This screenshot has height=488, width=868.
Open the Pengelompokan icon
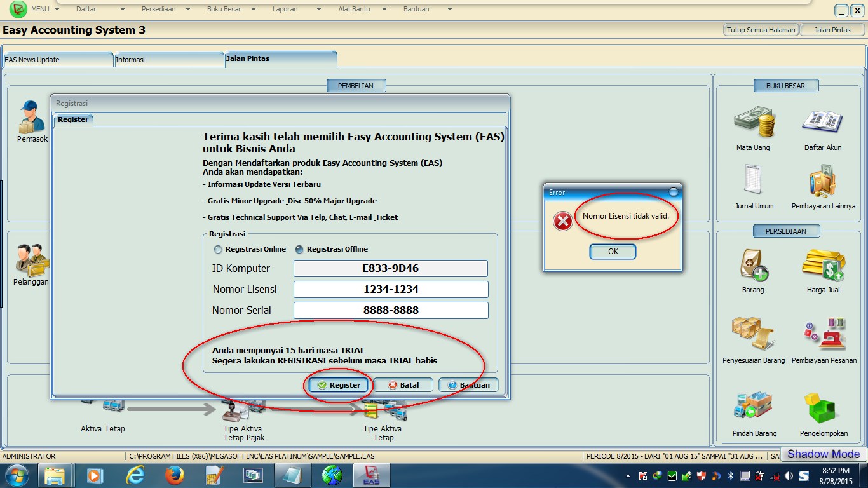823,408
